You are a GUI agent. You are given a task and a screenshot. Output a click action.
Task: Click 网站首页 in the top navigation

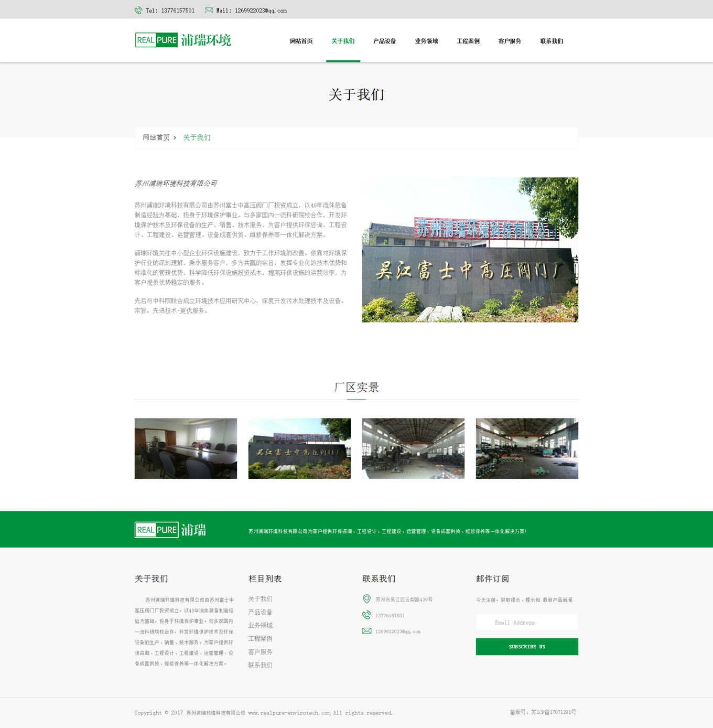coord(301,41)
